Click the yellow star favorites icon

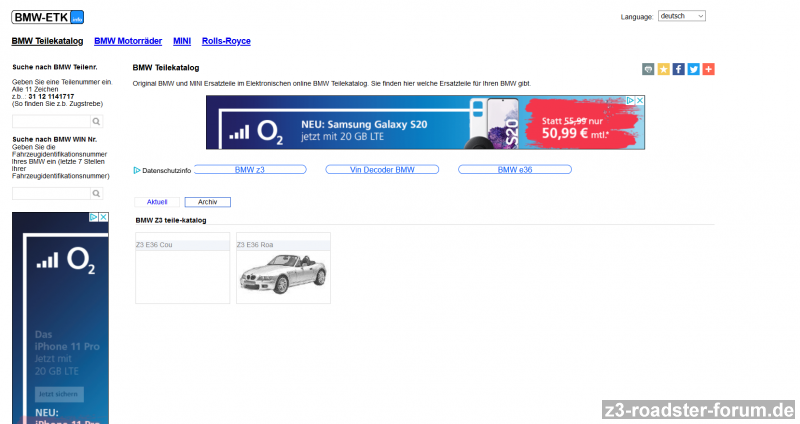pos(663,69)
